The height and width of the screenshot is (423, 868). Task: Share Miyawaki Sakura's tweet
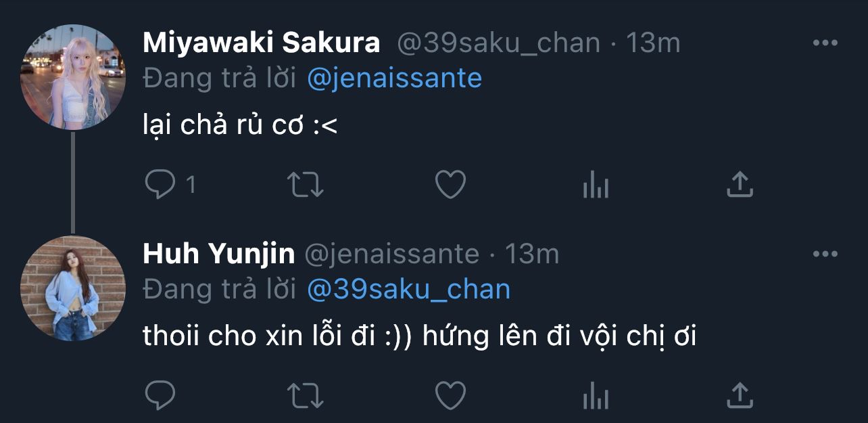pyautogui.click(x=740, y=185)
